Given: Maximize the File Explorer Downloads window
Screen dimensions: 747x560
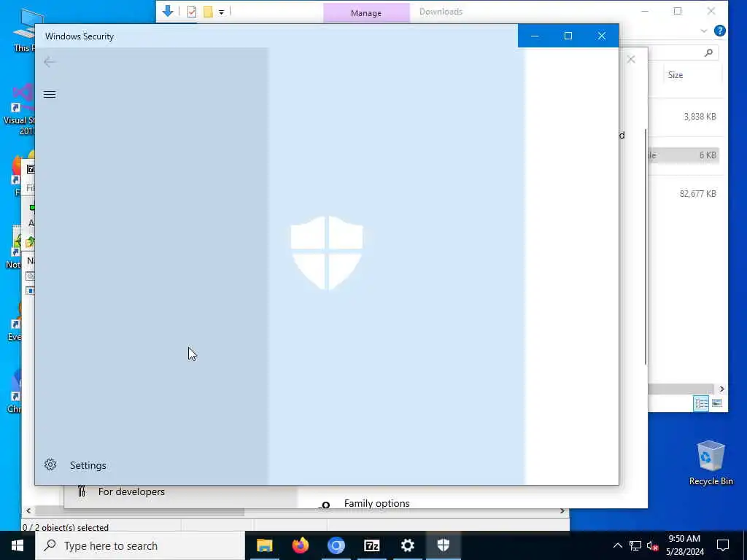Looking at the screenshot, I should (x=678, y=12).
